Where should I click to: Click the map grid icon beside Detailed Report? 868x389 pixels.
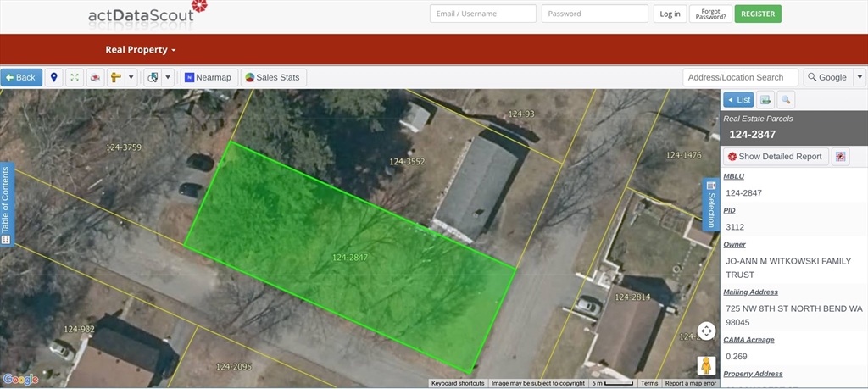841,157
